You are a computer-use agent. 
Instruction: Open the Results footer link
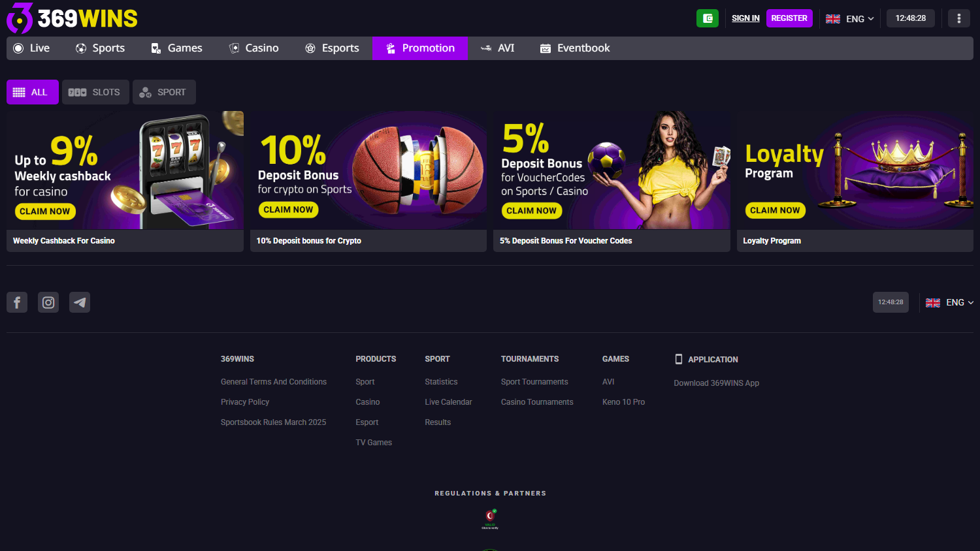click(438, 422)
